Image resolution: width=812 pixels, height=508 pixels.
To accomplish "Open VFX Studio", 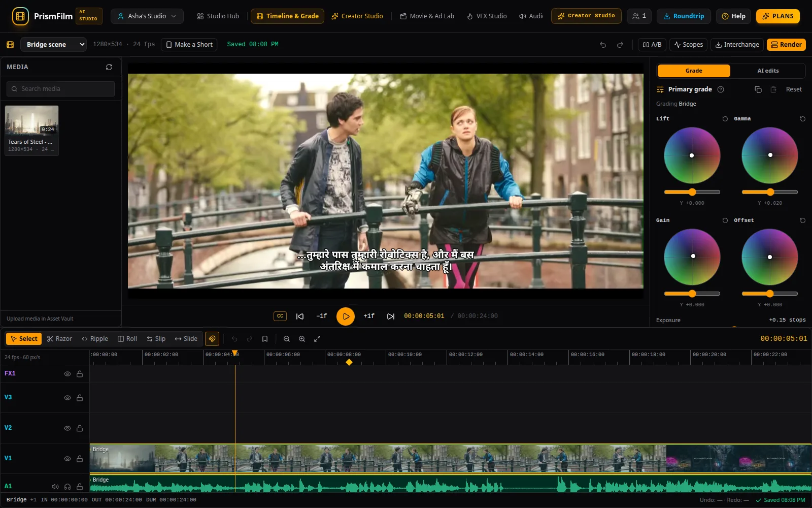I will pos(487,16).
